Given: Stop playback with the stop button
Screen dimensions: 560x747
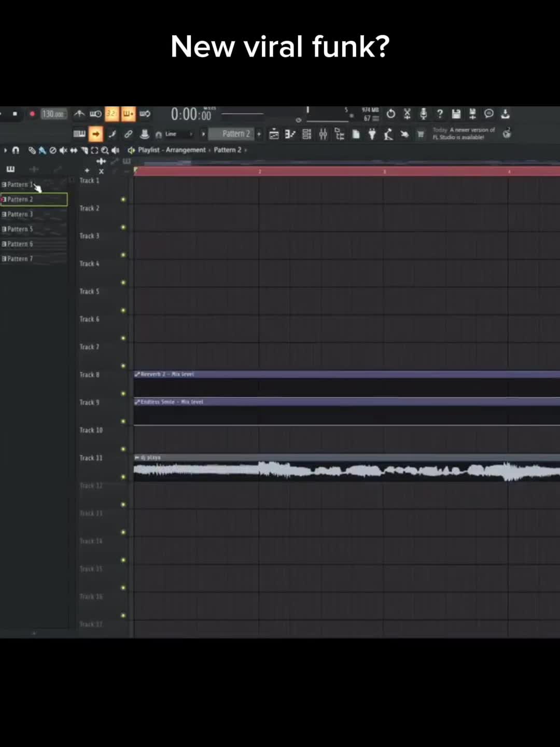Looking at the screenshot, I should tap(15, 114).
